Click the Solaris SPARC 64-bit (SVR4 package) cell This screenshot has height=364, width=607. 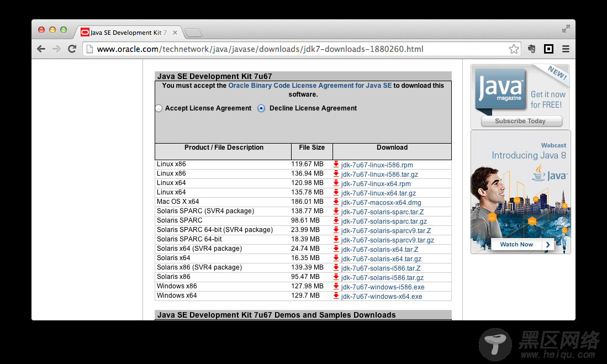[x=223, y=230]
